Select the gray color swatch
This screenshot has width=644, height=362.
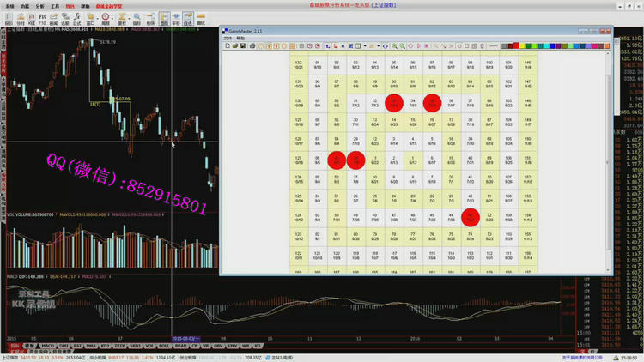pyautogui.click(x=504, y=46)
